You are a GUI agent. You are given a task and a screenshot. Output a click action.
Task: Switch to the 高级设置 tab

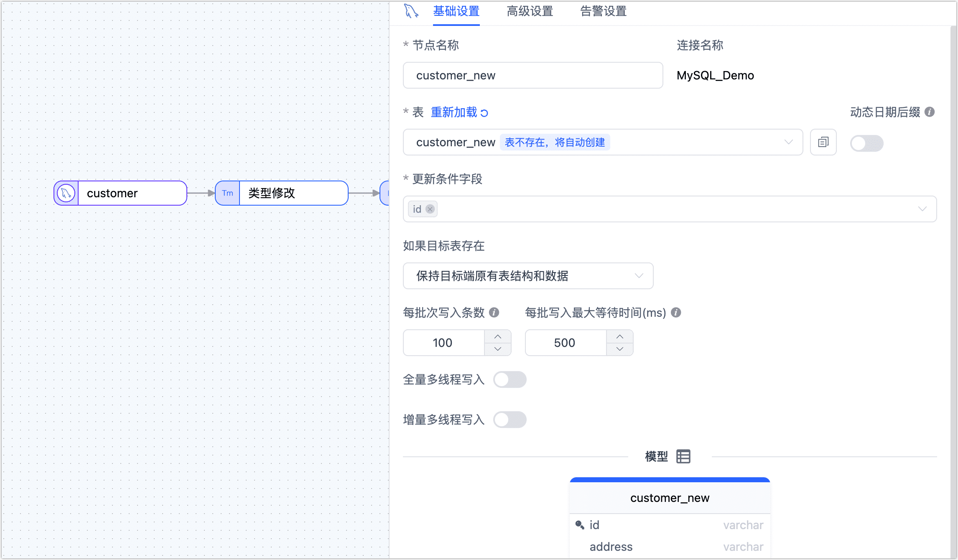click(x=530, y=11)
